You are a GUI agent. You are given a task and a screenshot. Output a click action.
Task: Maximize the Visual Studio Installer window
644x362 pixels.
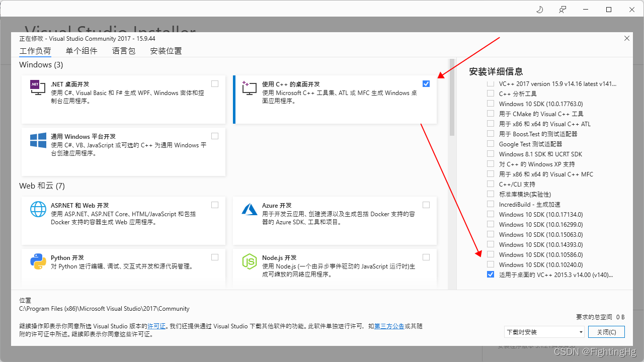tap(609, 10)
